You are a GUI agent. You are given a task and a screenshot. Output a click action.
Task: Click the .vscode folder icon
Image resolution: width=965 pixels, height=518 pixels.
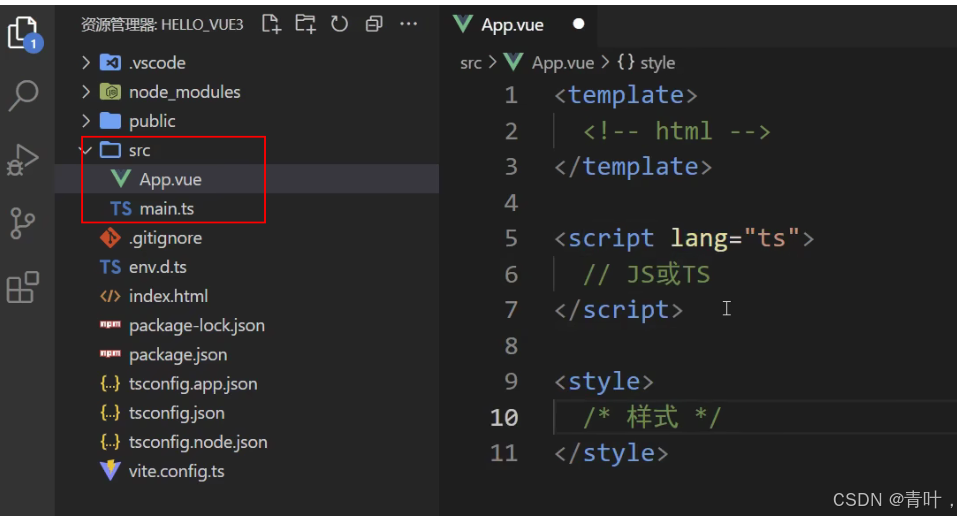coord(110,62)
